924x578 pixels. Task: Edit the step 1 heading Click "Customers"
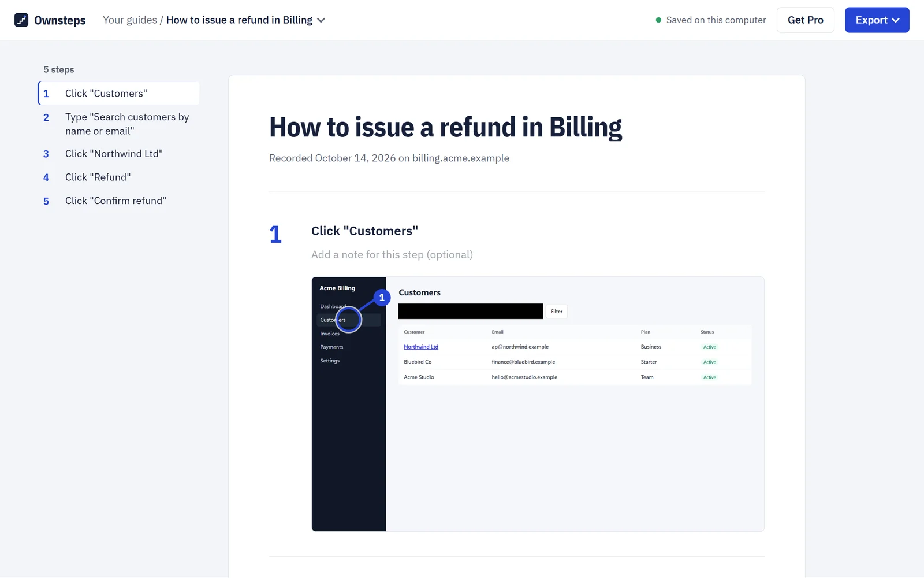[x=364, y=231]
